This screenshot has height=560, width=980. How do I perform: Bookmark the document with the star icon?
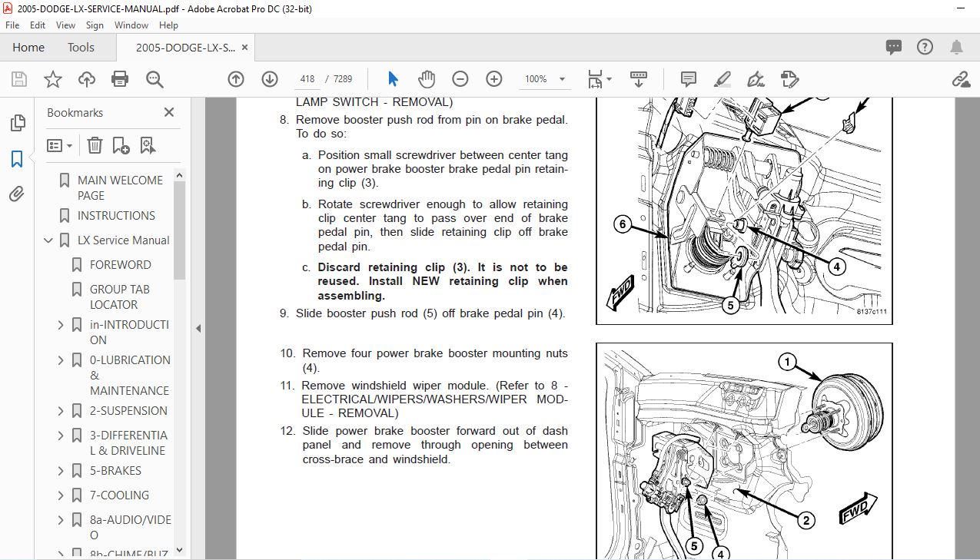pos(52,79)
